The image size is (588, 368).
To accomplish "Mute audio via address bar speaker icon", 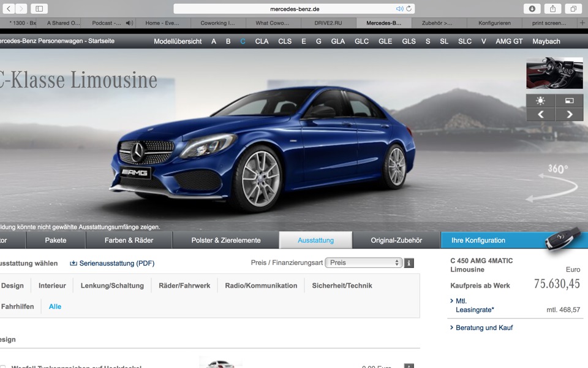I will pyautogui.click(x=399, y=9).
